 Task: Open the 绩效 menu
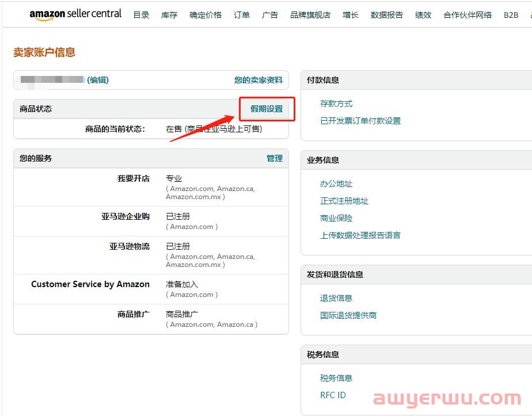[x=423, y=15]
